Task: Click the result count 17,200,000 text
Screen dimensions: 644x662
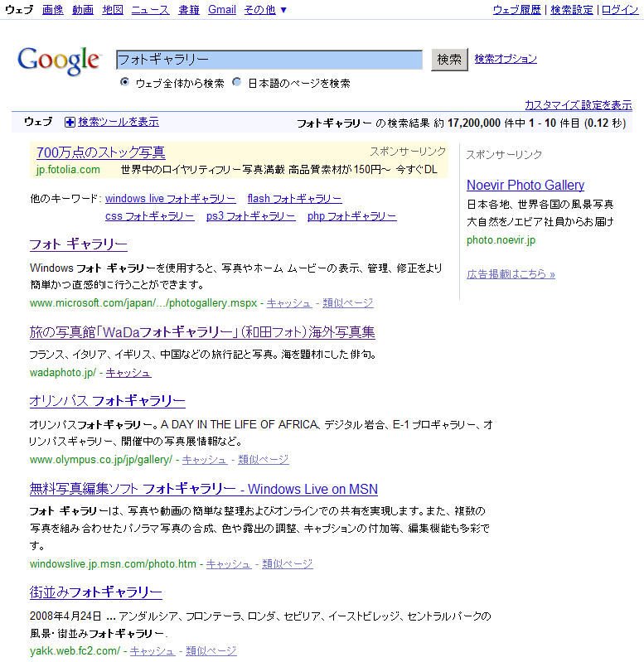Action: point(474,123)
